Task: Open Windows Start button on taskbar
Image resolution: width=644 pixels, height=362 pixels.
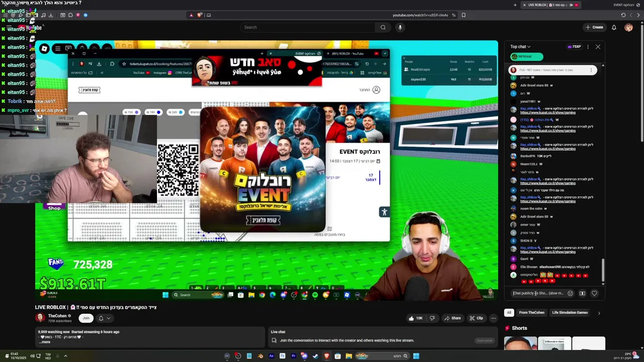Action: (x=416, y=356)
